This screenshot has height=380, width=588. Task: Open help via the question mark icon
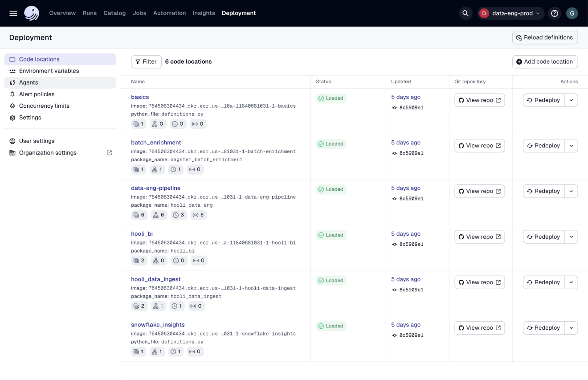click(x=554, y=13)
